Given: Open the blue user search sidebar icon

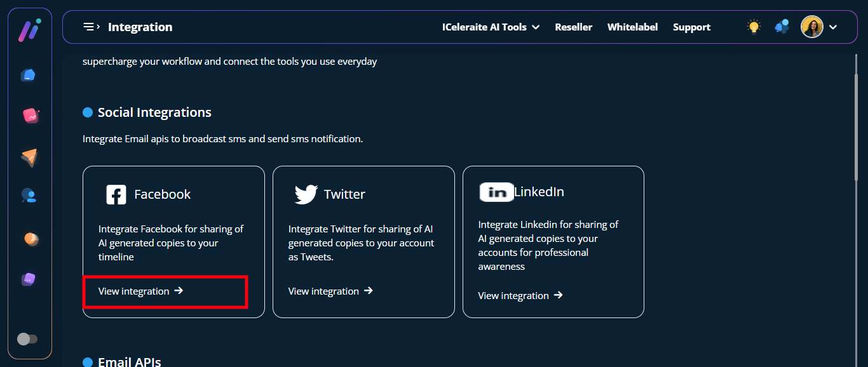Looking at the screenshot, I should tap(29, 196).
